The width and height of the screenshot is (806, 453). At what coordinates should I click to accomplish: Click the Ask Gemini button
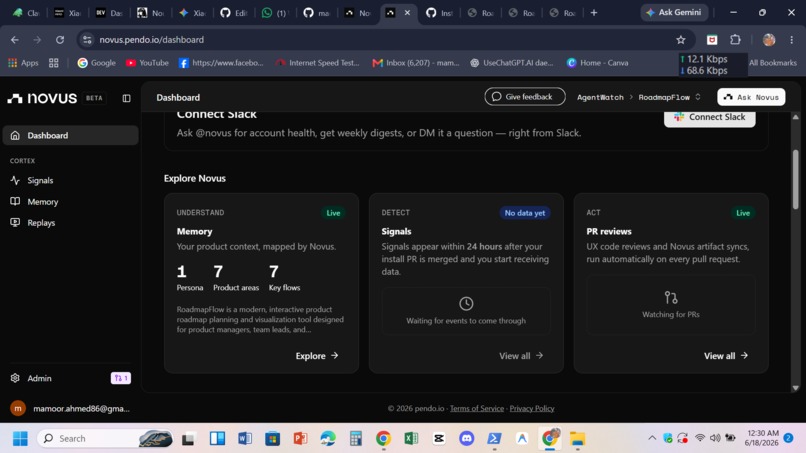click(x=674, y=12)
